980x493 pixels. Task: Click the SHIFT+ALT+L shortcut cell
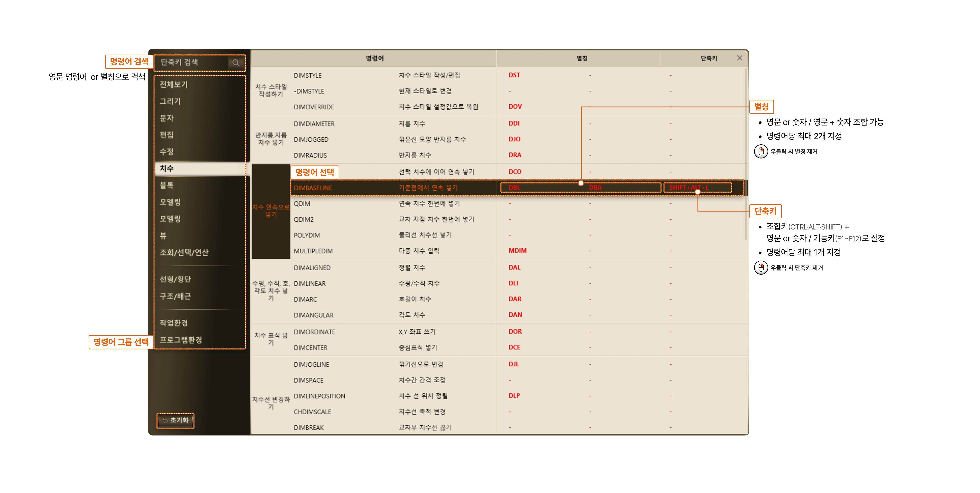pyautogui.click(x=689, y=188)
